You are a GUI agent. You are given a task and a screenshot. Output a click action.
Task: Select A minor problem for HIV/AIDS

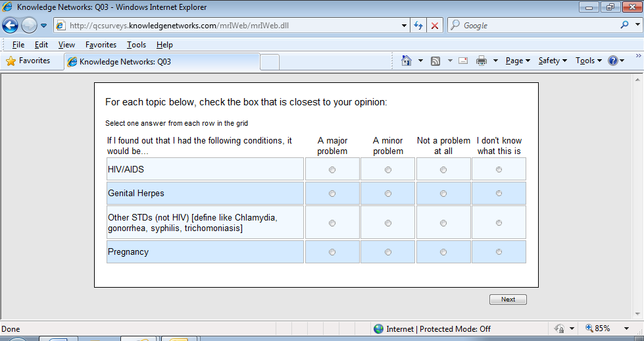387,170
